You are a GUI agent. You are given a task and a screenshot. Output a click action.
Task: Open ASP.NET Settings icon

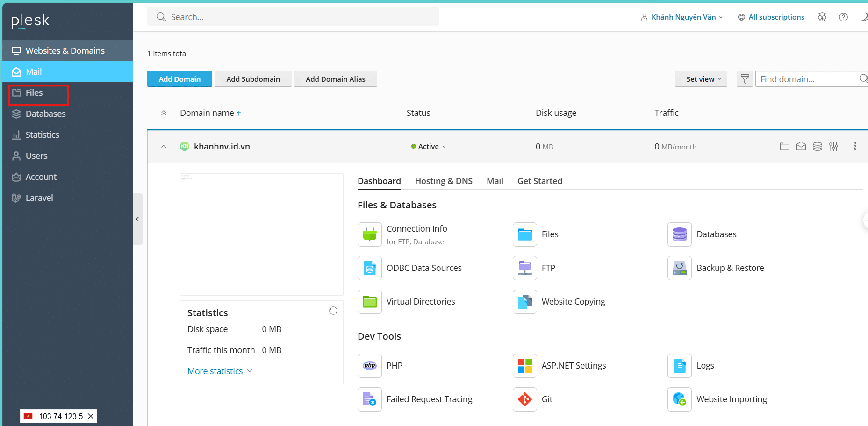coord(524,366)
